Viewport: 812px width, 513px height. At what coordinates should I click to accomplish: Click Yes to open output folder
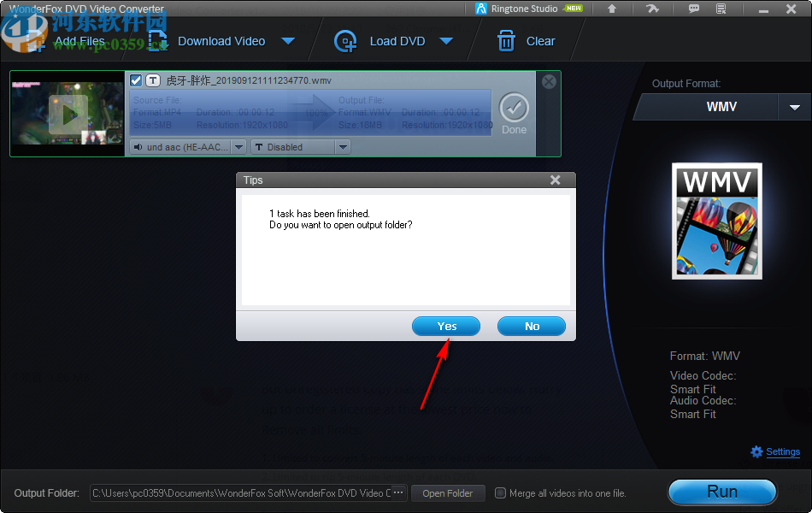coord(445,326)
